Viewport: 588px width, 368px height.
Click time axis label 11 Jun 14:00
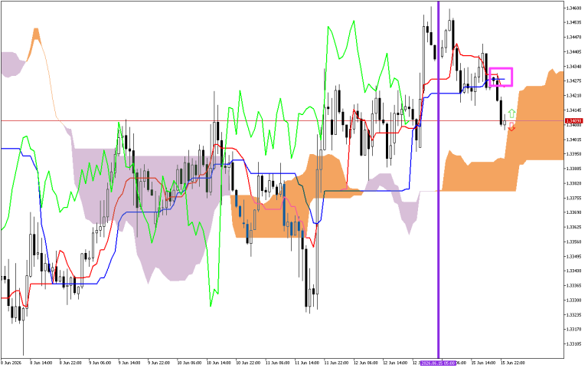(x=307, y=363)
